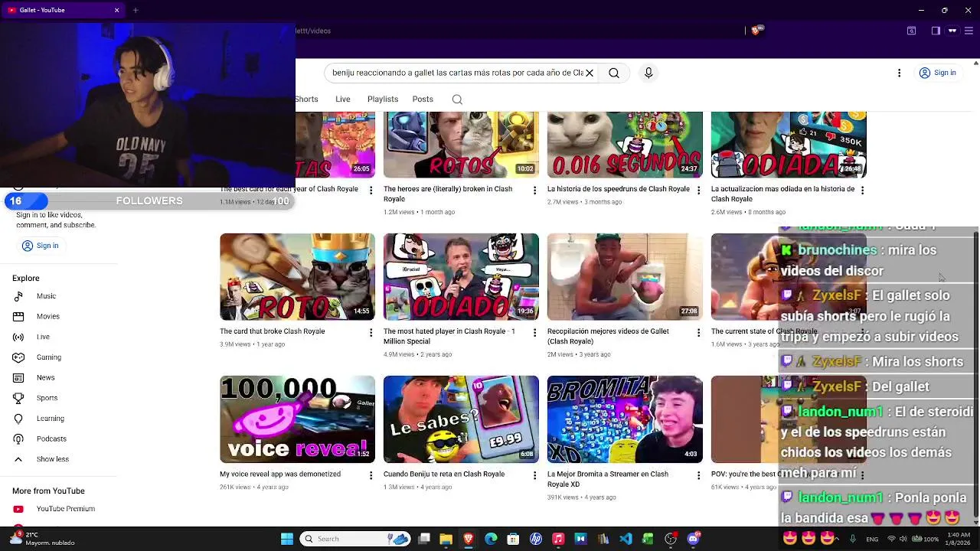Click the Brave shield icon in address bar

click(x=756, y=31)
